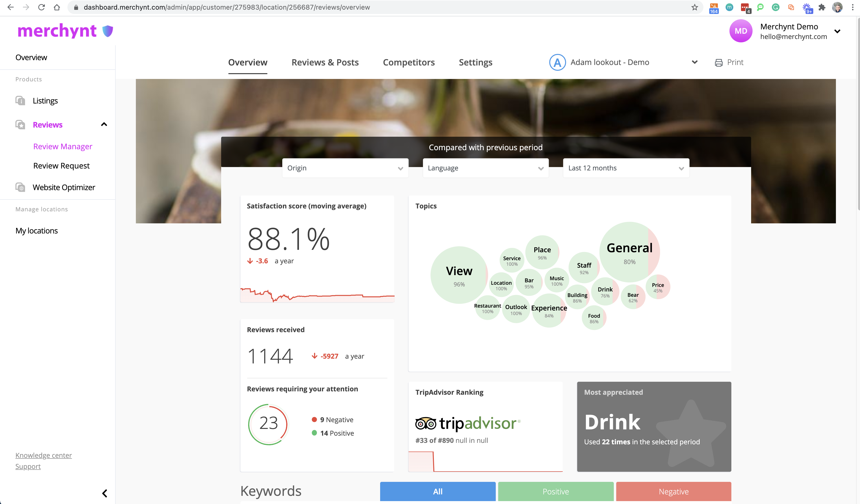Filter keywords by Negative
860x504 pixels.
673,491
